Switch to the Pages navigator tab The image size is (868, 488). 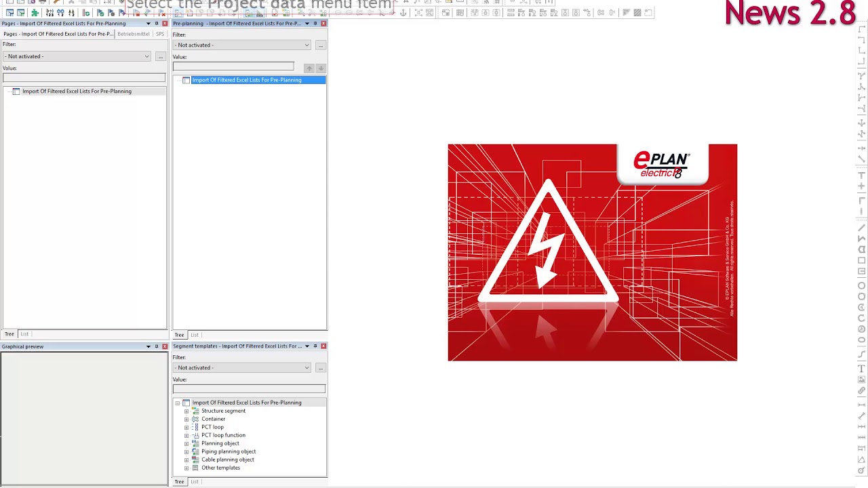(x=58, y=34)
